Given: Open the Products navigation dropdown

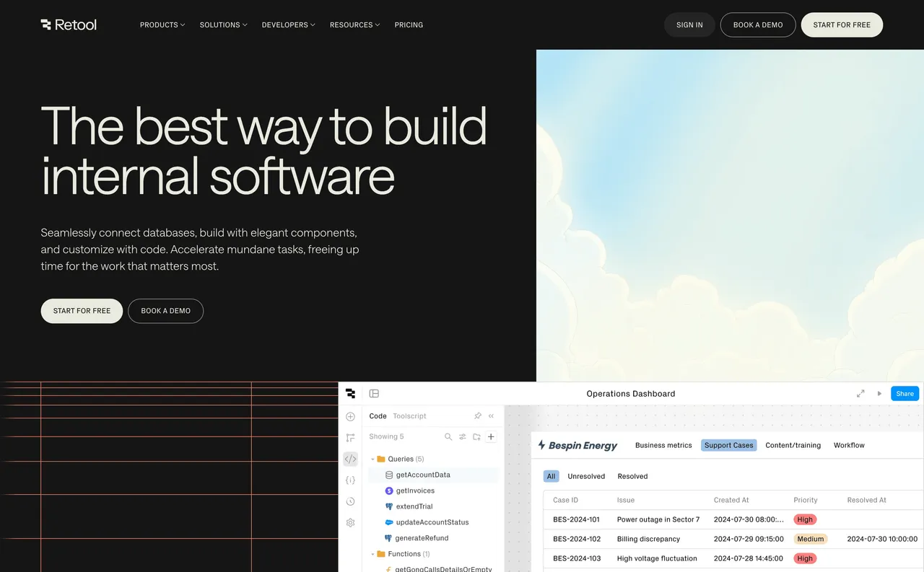Looking at the screenshot, I should click(162, 25).
